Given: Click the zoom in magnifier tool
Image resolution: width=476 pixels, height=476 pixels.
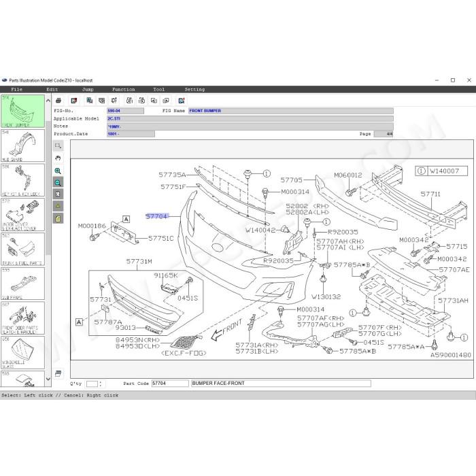Looking at the screenshot, I should (58, 171).
